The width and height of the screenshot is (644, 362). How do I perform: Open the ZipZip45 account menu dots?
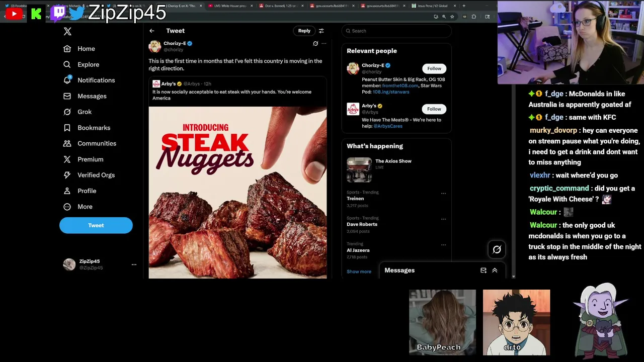134,264
